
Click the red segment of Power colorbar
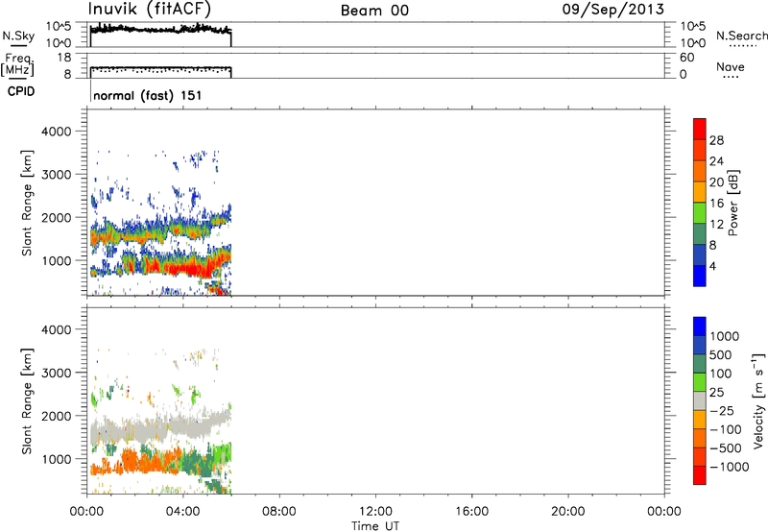700,129
